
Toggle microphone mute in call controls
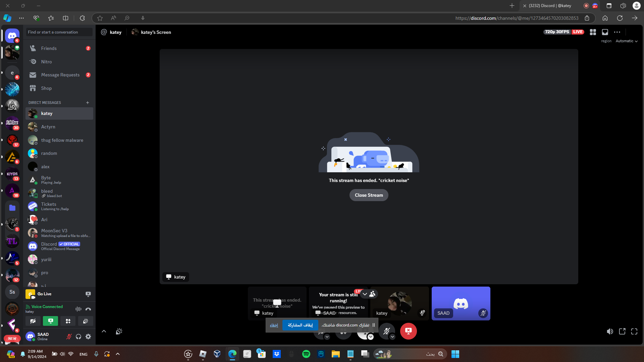click(386, 331)
